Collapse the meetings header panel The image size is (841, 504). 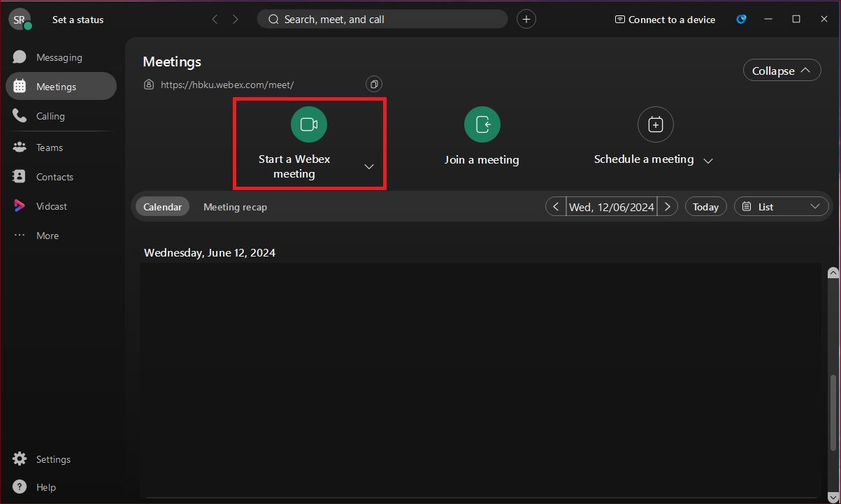point(782,71)
